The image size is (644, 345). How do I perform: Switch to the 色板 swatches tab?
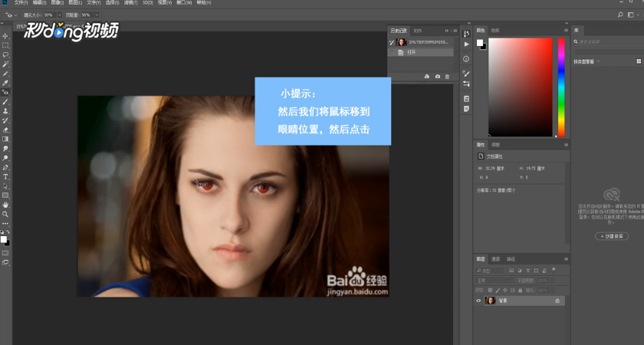click(x=495, y=31)
